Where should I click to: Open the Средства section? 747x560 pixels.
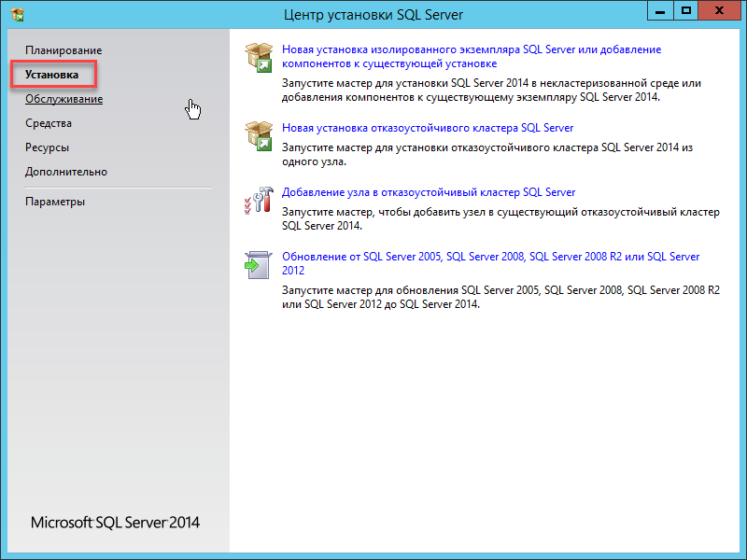49,123
